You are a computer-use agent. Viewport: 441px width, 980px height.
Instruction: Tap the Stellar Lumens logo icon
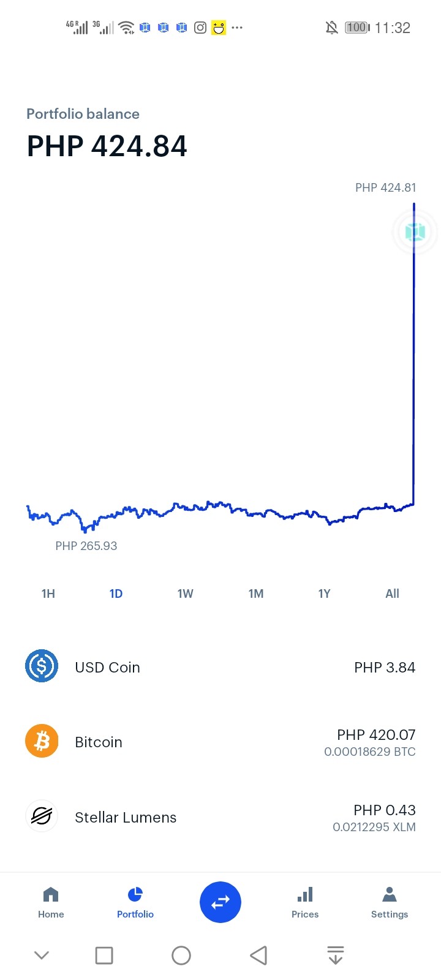pos(42,816)
